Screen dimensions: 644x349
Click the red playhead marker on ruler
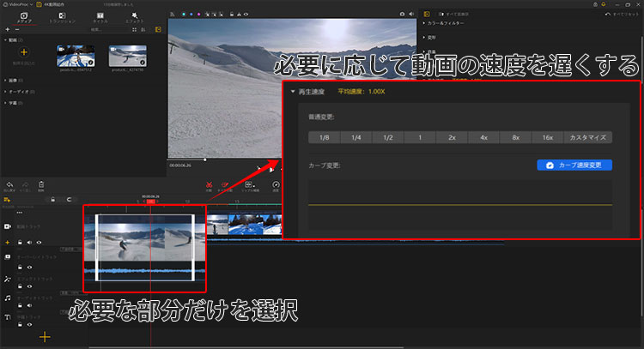click(151, 202)
